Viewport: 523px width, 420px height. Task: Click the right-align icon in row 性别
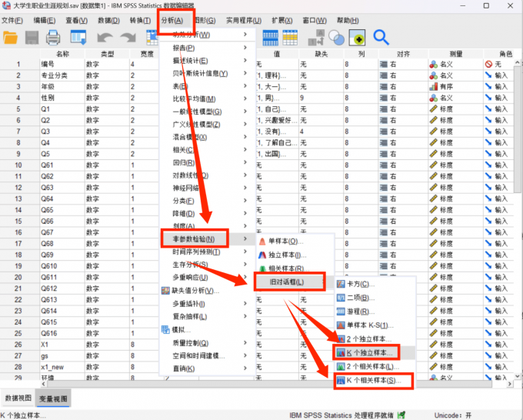(x=384, y=98)
